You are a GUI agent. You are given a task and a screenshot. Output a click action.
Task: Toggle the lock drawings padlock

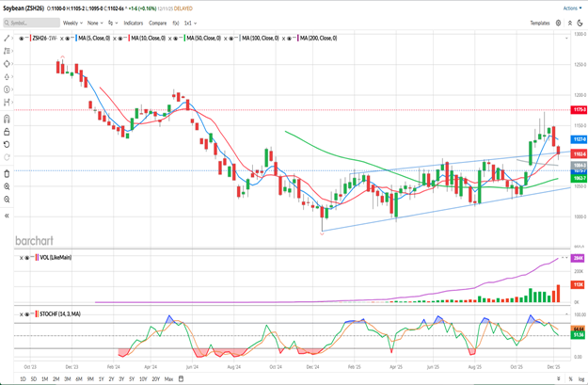(7, 132)
